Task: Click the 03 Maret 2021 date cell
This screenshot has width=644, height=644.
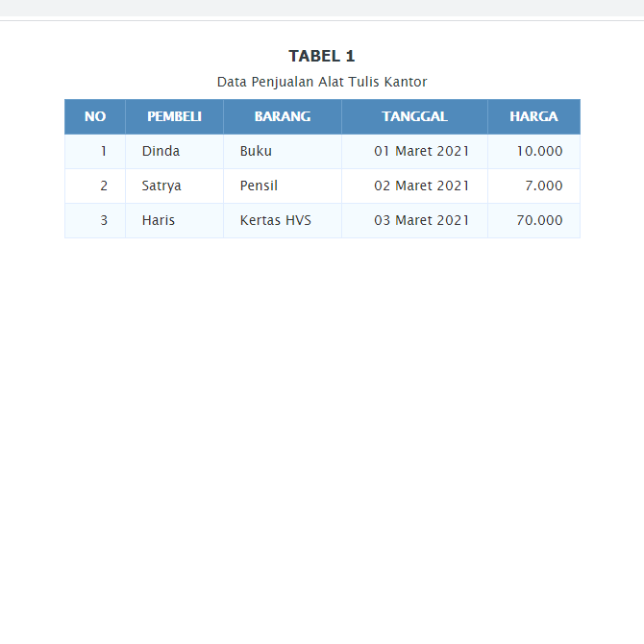Action: tap(415, 220)
